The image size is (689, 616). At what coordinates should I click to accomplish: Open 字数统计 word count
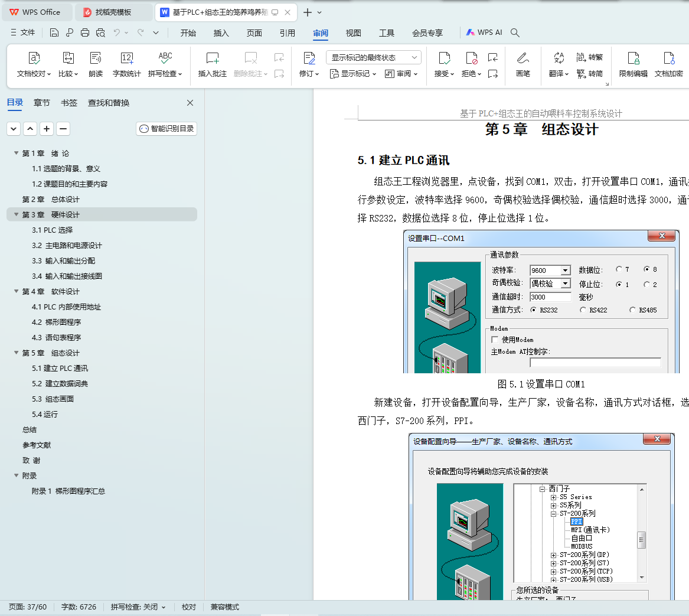126,64
